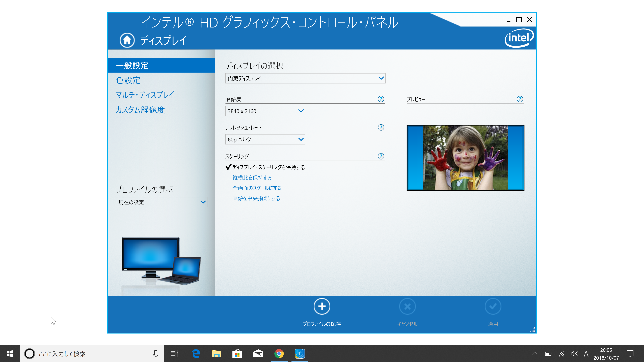The image size is (644, 362).
Task: Launch Microsoft Edge from taskbar
Action: pos(196,354)
